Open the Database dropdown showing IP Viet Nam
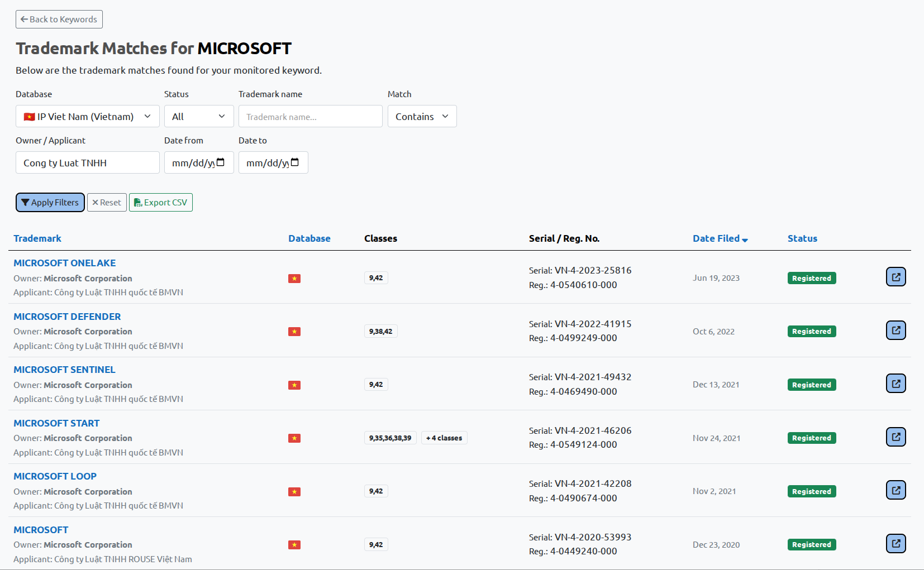The height and width of the screenshot is (570, 924). click(x=88, y=116)
